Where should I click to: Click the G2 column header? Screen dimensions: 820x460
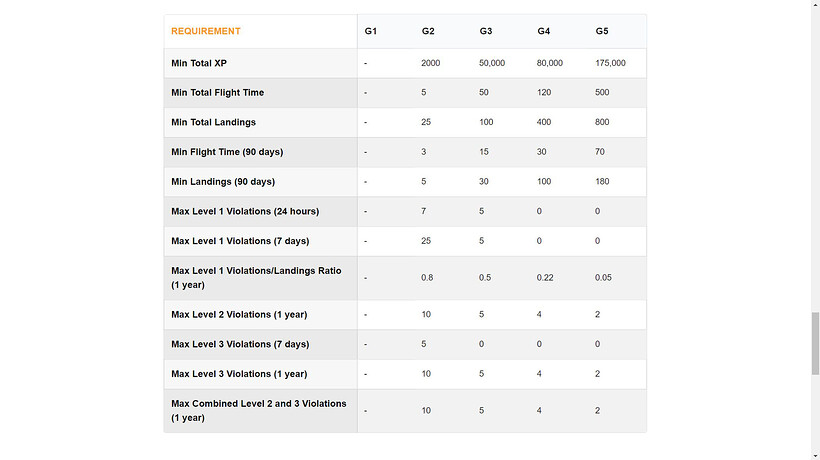tap(428, 31)
